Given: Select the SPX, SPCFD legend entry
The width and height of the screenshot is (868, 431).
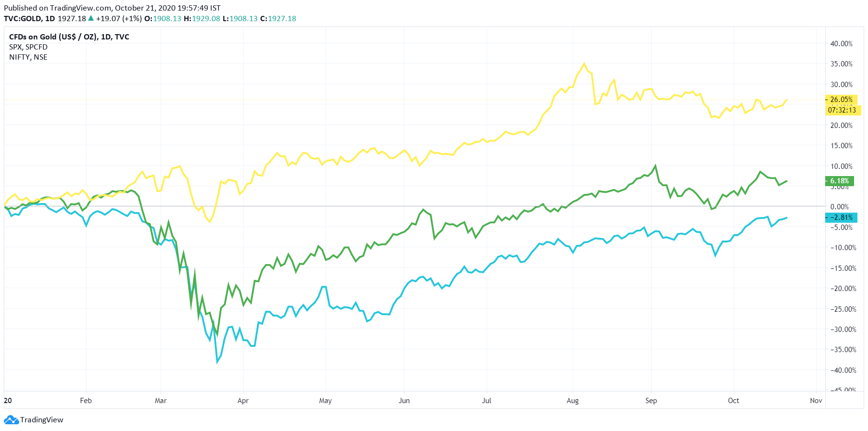Looking at the screenshot, I should 28,47.
